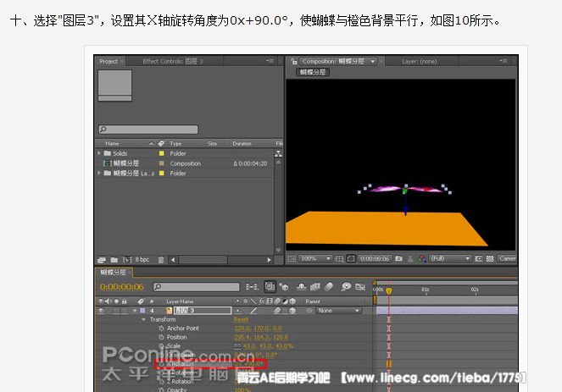Image resolution: width=562 pixels, height=392 pixels.
Task: Toggle mask and shape path visibility
Action: [351, 258]
